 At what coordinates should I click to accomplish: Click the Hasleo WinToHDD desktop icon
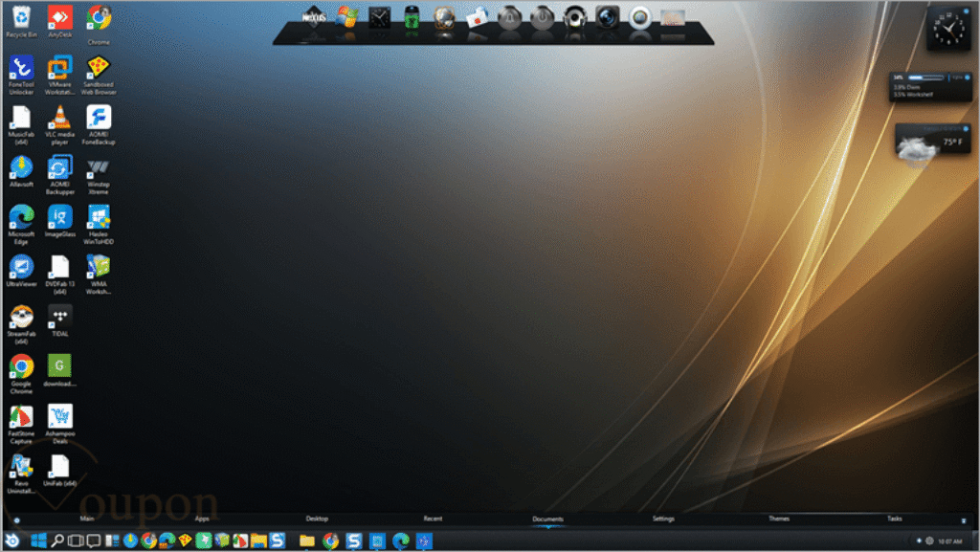99,225
